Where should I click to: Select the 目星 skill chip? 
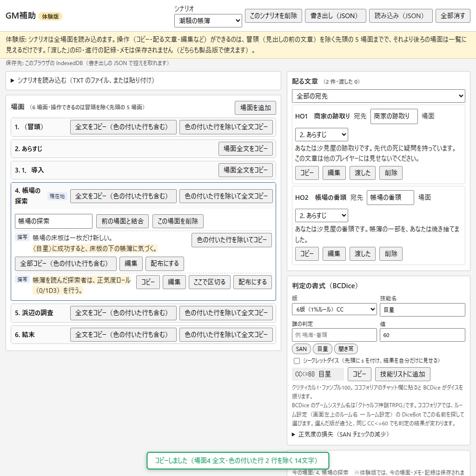pos(323,349)
